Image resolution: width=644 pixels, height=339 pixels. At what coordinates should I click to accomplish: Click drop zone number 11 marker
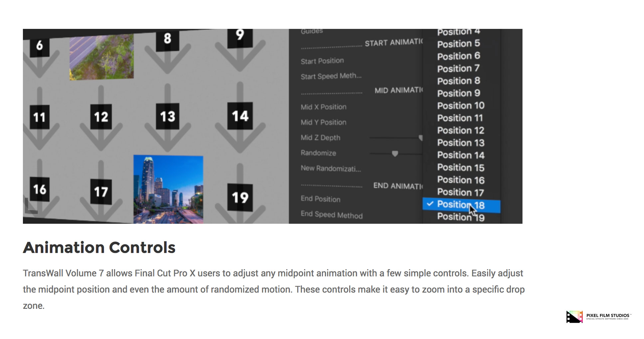[39, 117]
